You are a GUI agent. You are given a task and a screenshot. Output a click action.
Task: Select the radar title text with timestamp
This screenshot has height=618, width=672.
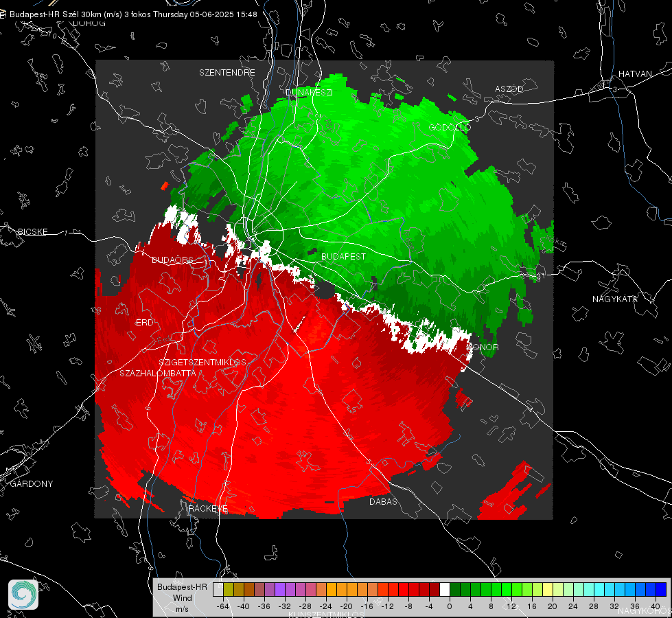(133, 14)
